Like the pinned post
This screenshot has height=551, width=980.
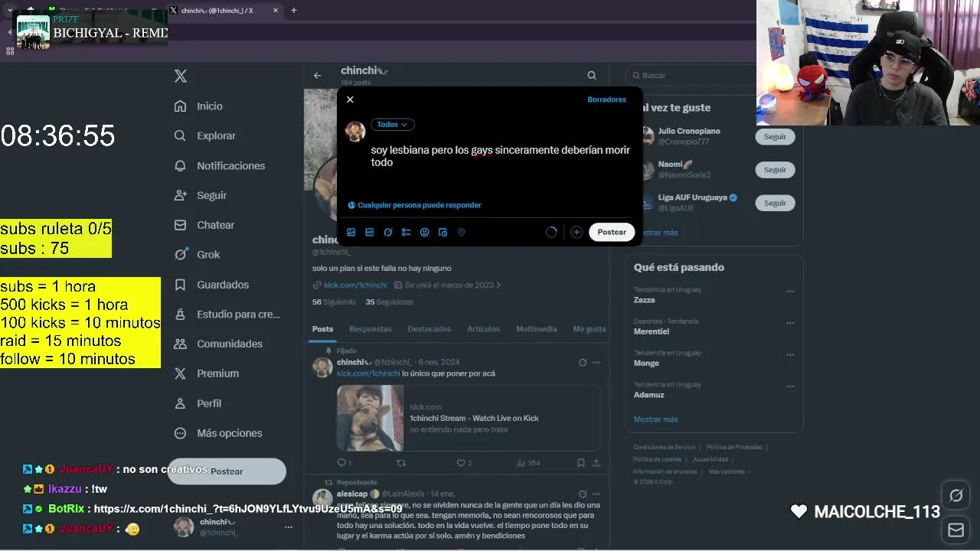pos(463,463)
